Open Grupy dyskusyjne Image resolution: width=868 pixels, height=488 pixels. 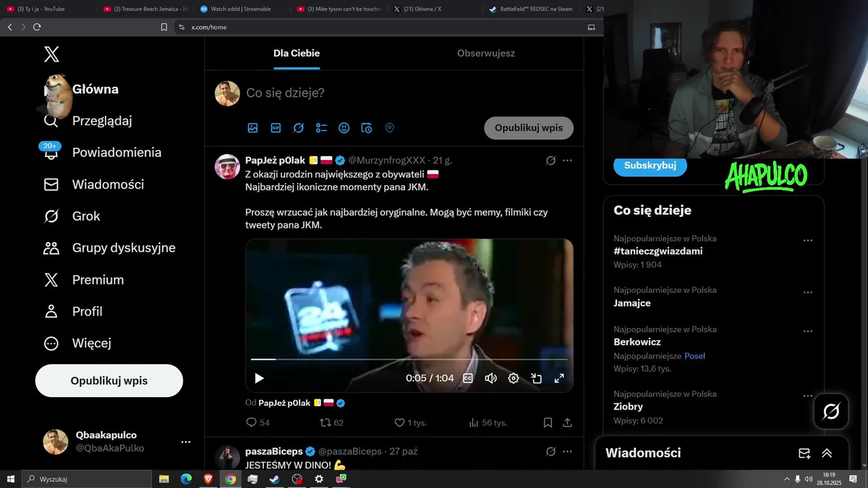pyautogui.click(x=108, y=248)
